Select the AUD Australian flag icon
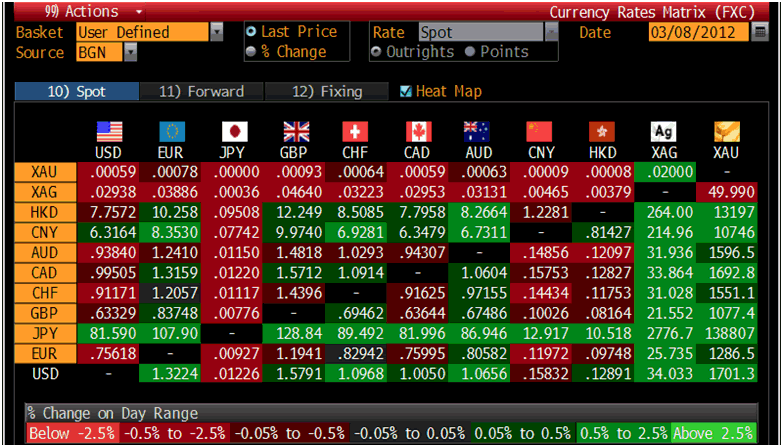Viewport: 783px width, 447px height. [x=477, y=132]
